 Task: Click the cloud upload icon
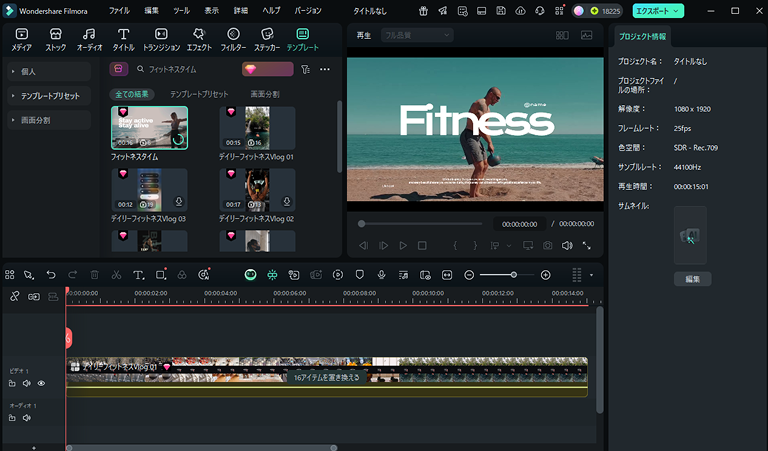click(x=520, y=11)
